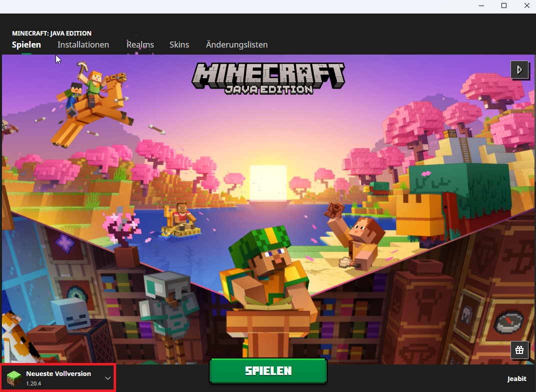
Task: Click the grass block icon for Neueste Vollversion
Action: point(14,378)
